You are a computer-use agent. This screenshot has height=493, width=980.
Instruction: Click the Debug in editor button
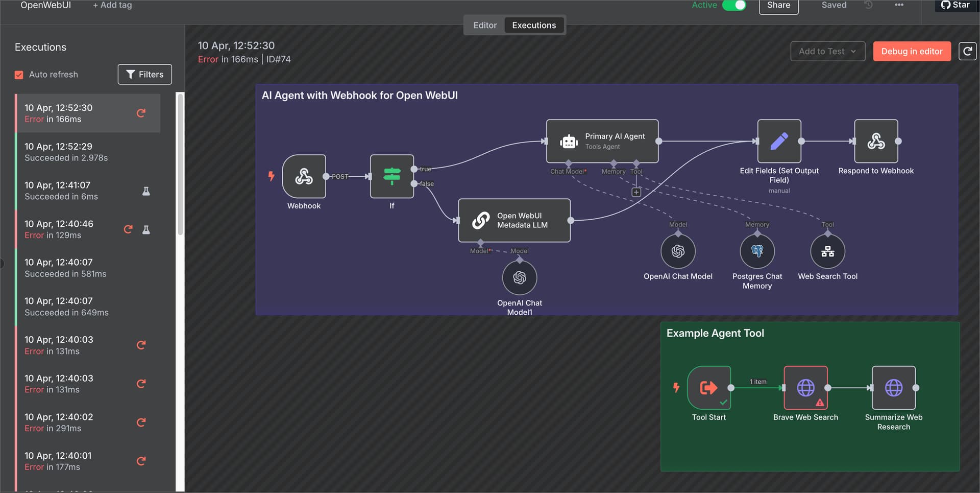pos(912,51)
